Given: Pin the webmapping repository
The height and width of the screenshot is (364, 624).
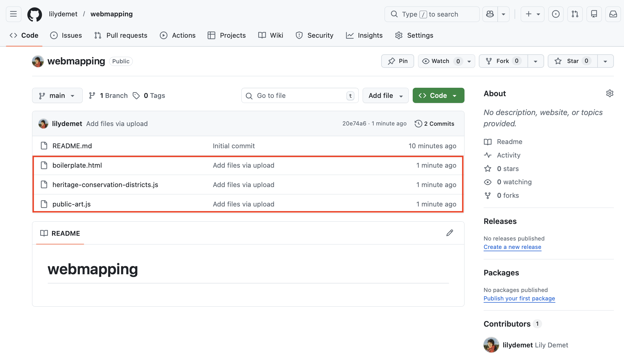Looking at the screenshot, I should coord(398,61).
